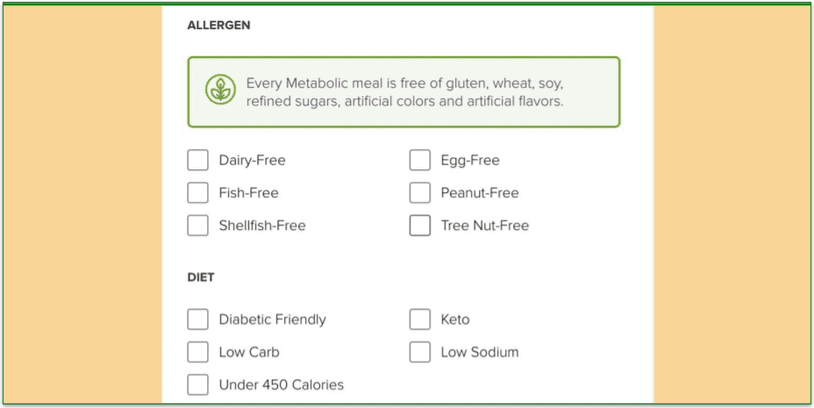Tick the Dairy-Free checkbox

(x=198, y=160)
